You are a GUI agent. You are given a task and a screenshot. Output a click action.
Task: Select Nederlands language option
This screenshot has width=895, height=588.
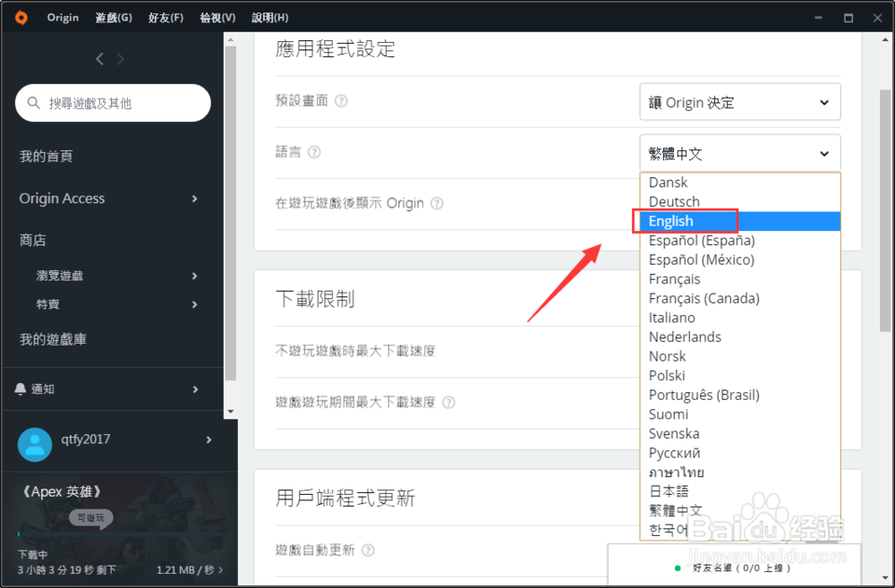[740, 337]
